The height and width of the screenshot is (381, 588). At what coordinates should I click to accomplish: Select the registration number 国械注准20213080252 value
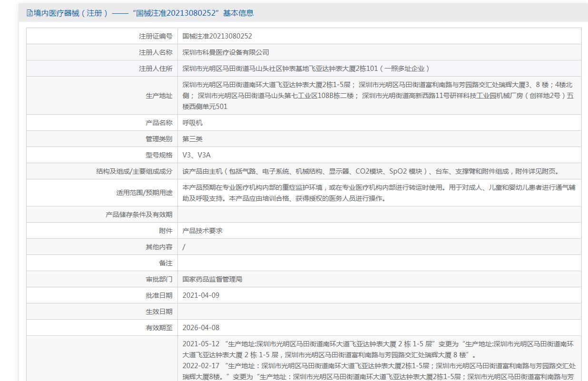click(x=217, y=36)
